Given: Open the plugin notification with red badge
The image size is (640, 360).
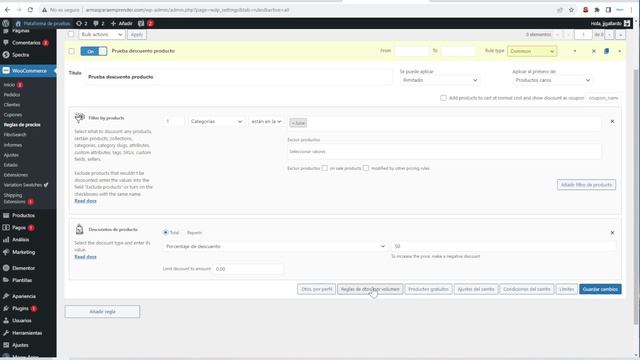Looking at the screenshot, I should [x=146, y=23].
